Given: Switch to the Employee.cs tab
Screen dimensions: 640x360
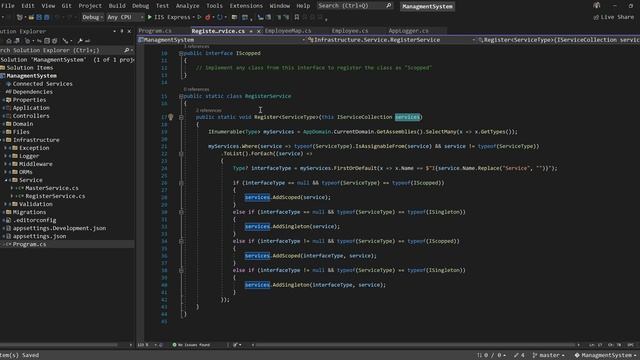Looking at the screenshot, I should [350, 31].
